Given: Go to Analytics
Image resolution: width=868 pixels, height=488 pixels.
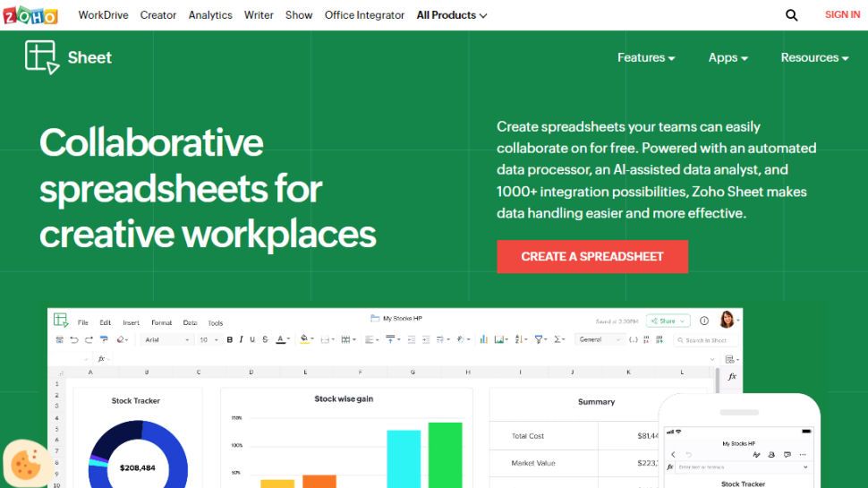Looking at the screenshot, I should click(x=210, y=15).
